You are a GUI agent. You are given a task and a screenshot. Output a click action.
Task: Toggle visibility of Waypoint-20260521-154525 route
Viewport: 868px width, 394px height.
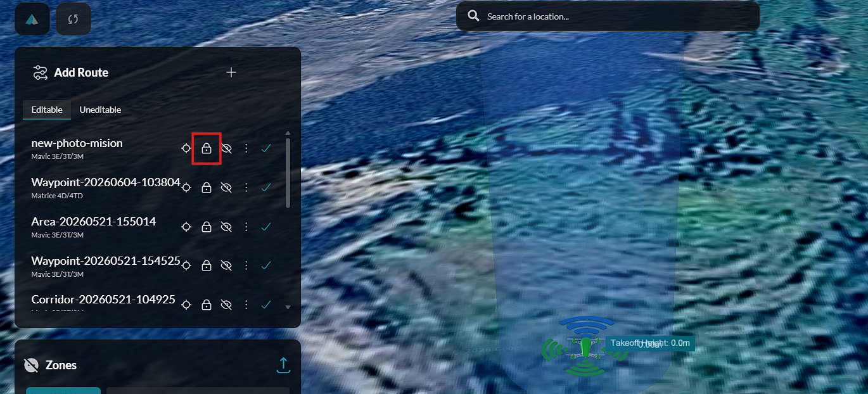226,266
